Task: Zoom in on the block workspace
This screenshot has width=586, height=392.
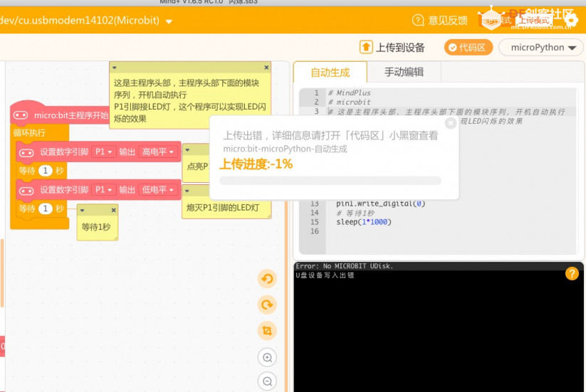Action: tap(267, 357)
